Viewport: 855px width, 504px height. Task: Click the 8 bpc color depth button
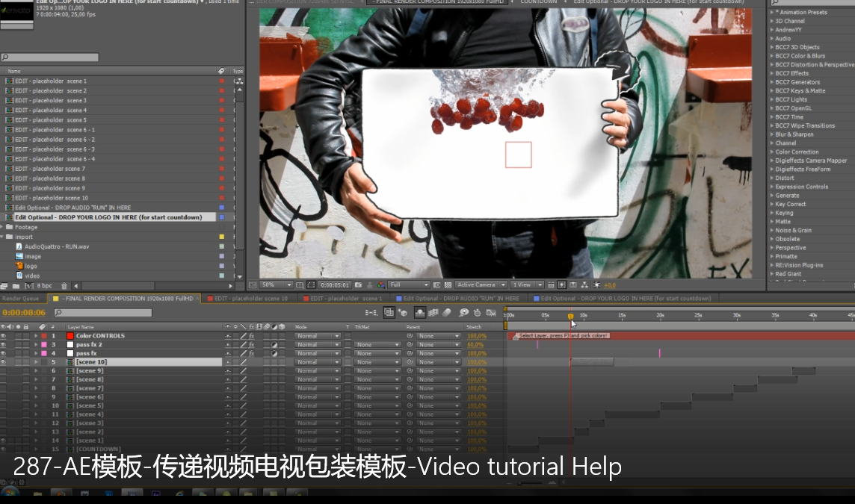[45, 285]
